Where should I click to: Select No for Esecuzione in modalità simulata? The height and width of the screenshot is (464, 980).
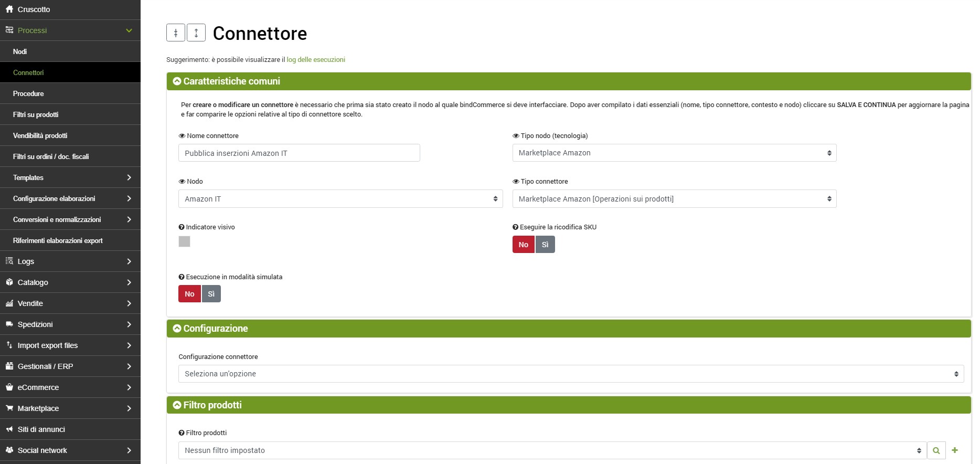click(189, 294)
